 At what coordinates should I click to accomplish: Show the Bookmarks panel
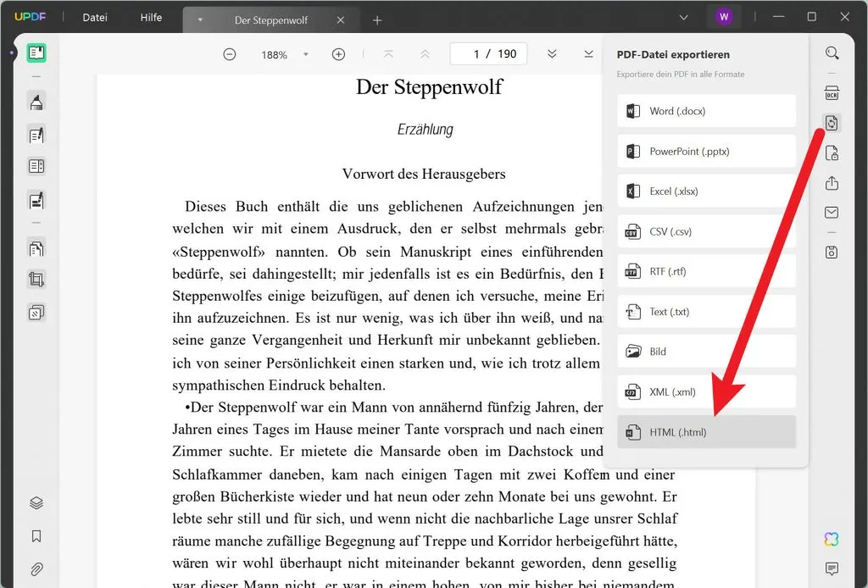[35, 535]
